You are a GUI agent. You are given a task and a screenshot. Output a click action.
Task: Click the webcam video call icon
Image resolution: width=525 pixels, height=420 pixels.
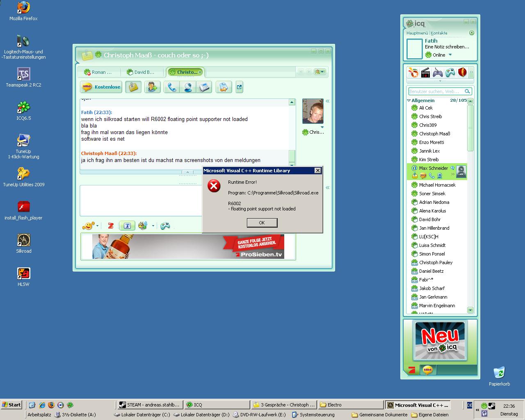tap(188, 87)
